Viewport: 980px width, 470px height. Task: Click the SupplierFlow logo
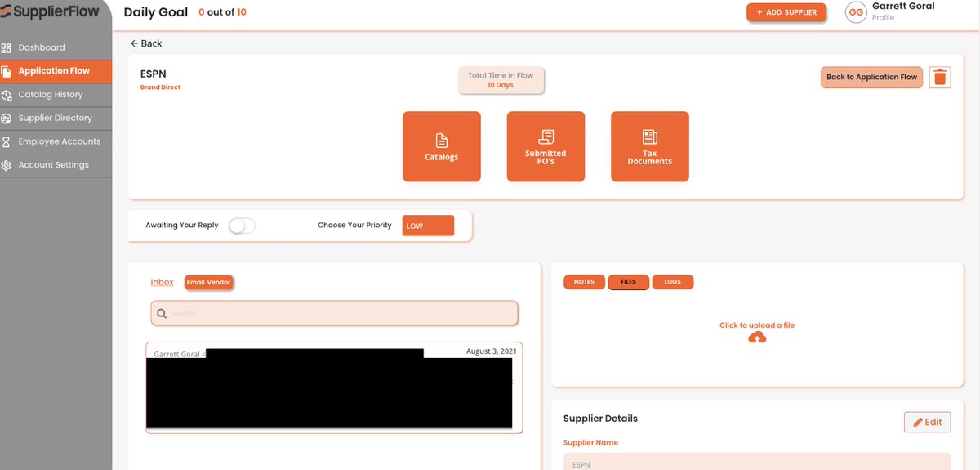click(50, 11)
